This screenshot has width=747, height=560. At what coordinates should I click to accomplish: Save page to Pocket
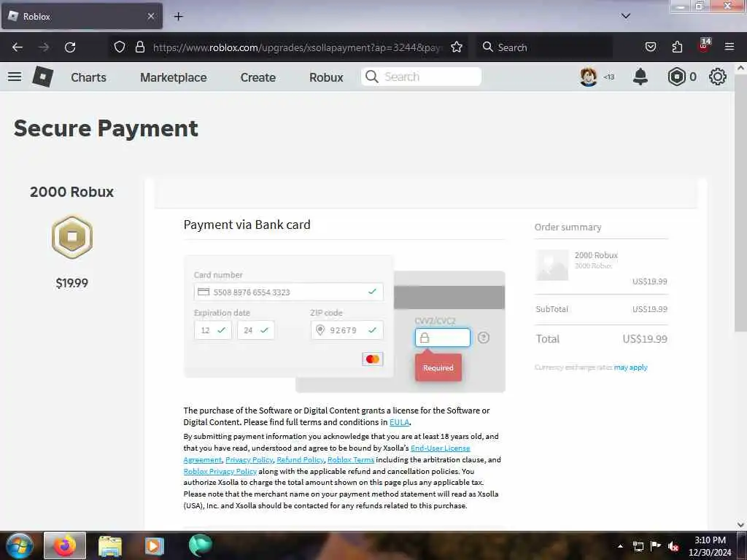(650, 47)
